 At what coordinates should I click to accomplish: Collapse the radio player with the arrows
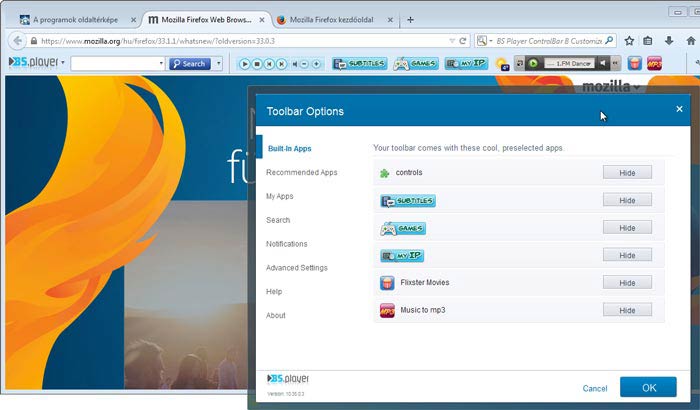615,63
